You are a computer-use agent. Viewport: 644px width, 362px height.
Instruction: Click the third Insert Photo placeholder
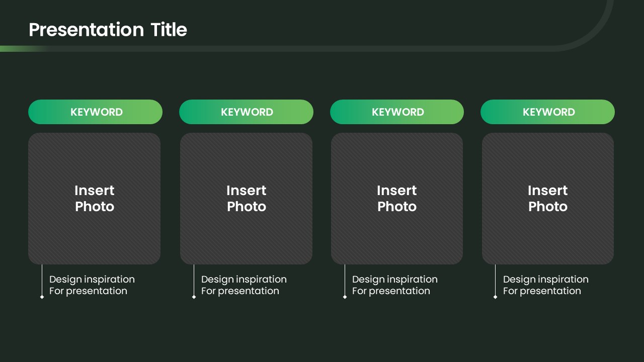[x=397, y=199]
